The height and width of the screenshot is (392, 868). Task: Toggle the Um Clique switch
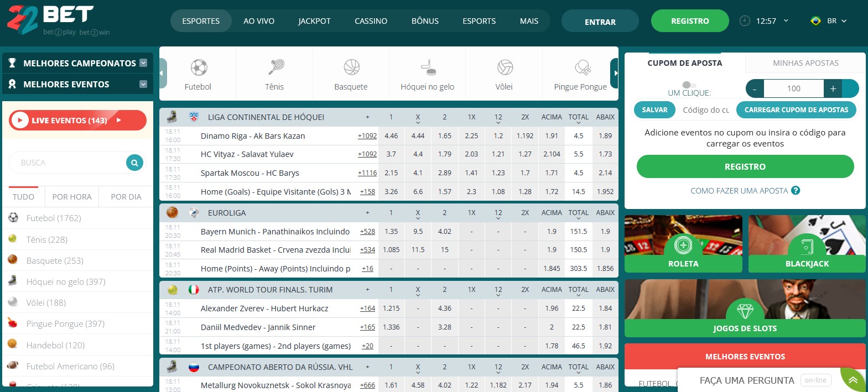pyautogui.click(x=689, y=85)
